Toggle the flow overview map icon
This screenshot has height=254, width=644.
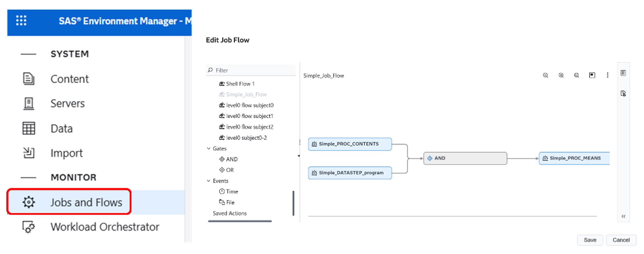[592, 75]
